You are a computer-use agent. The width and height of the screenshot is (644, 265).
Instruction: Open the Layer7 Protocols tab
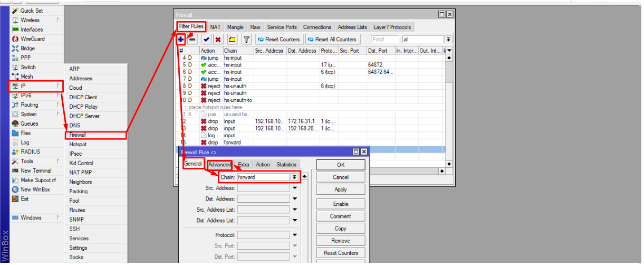tap(392, 27)
